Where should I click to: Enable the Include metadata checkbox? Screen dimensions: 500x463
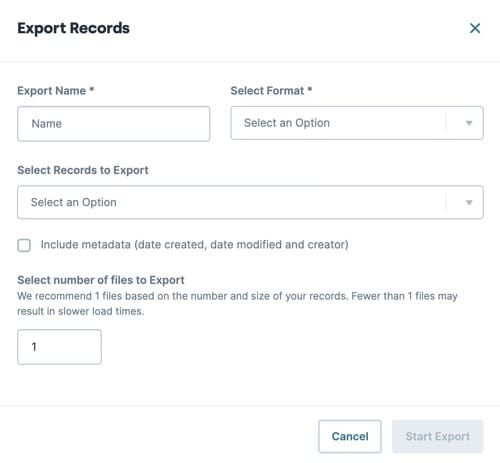pyautogui.click(x=24, y=245)
